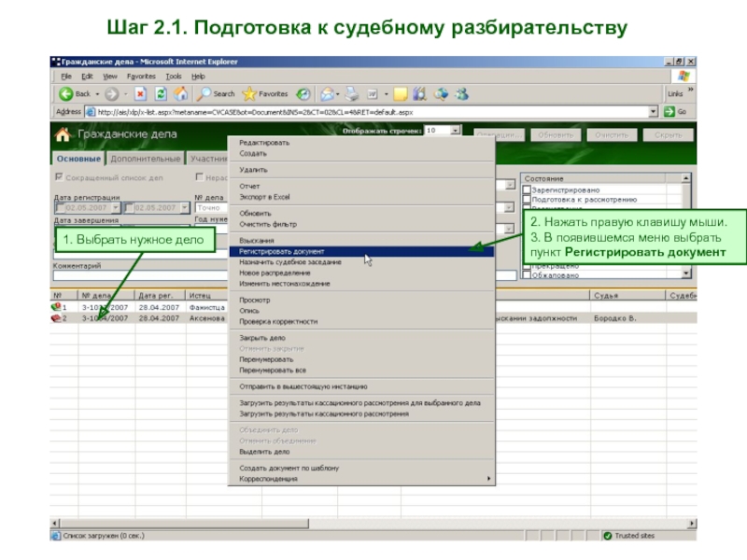Toggle the Сокращенный список дел checkbox
This screenshot has width=747, height=560.
(x=59, y=177)
